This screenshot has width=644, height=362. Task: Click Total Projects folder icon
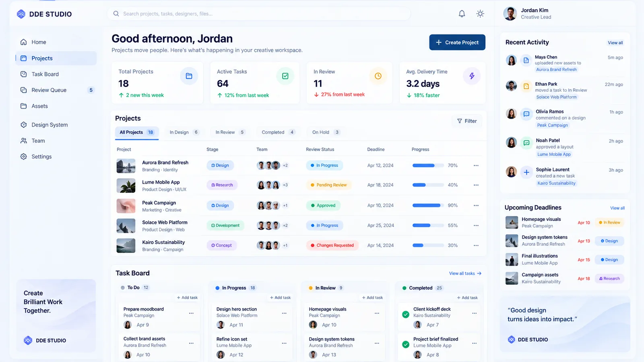(x=189, y=76)
